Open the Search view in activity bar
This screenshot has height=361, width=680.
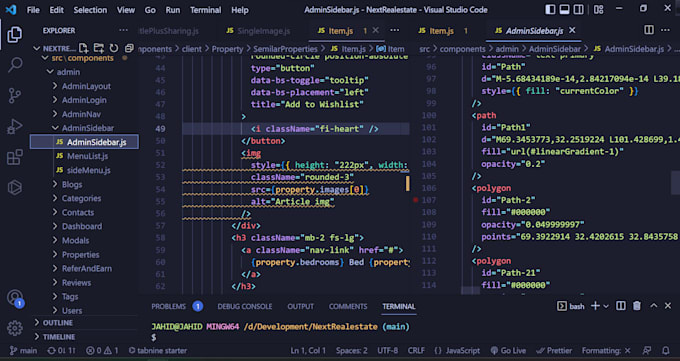15,65
